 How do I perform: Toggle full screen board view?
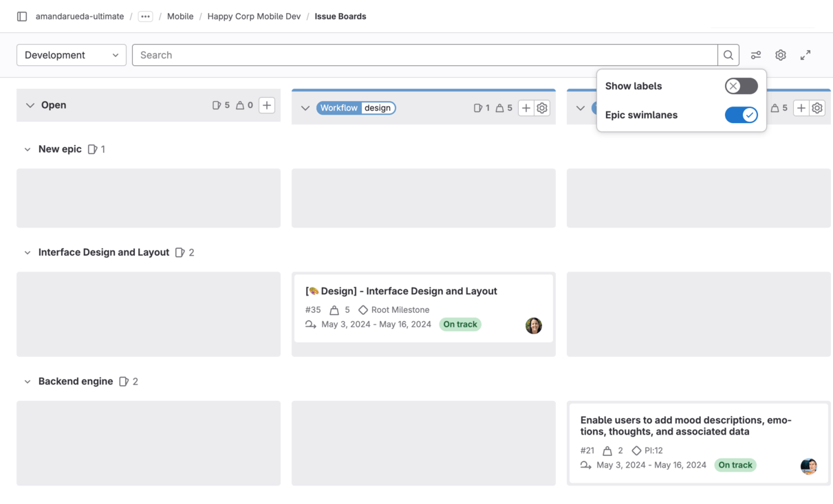(805, 55)
